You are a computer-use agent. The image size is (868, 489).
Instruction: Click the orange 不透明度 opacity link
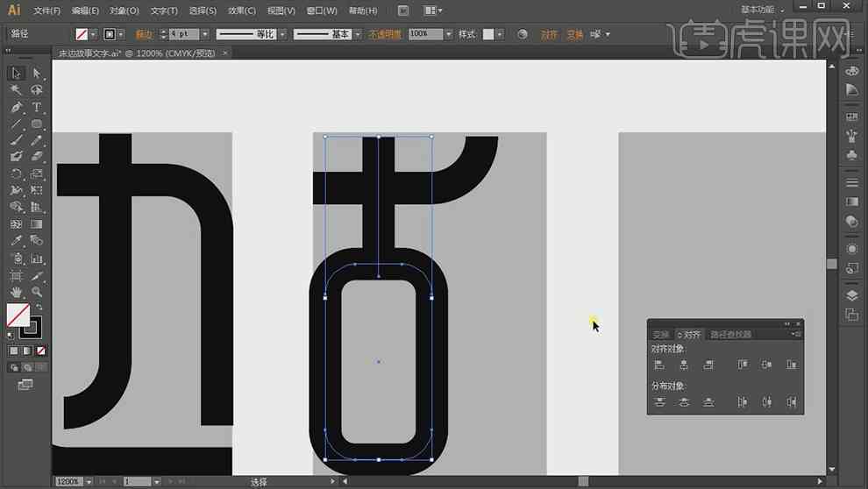click(x=385, y=34)
